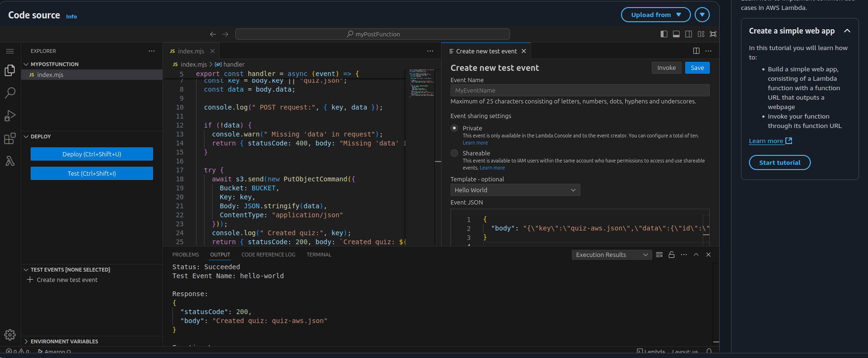Select the Private event sharing option
The height and width of the screenshot is (358, 868).
[x=454, y=128]
